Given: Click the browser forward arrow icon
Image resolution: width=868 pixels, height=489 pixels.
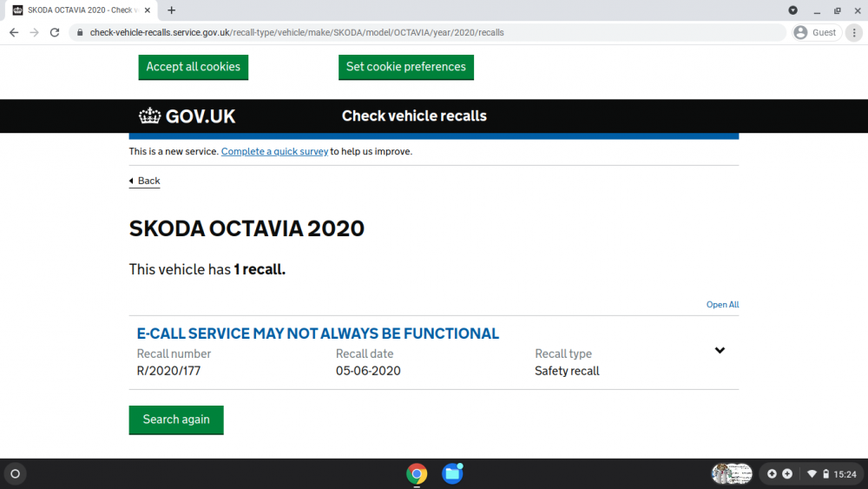Looking at the screenshot, I should [x=35, y=33].
